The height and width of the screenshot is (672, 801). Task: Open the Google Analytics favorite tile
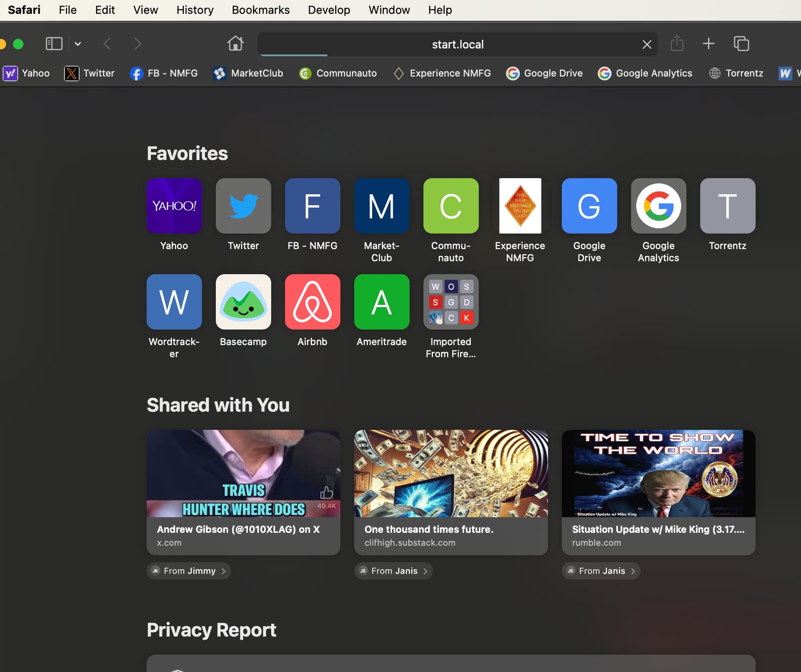pos(658,206)
